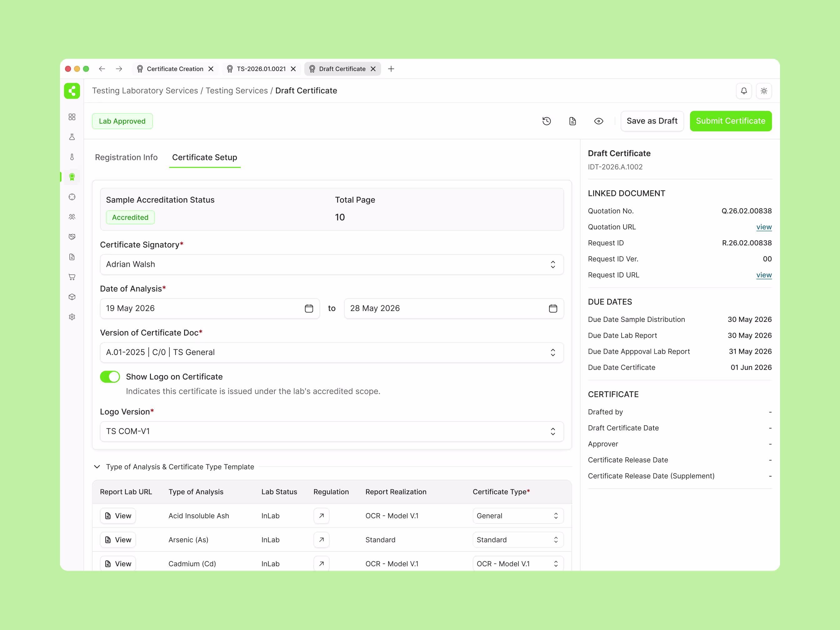840x630 pixels.
Task: Open the history clock icon
Action: 547,121
